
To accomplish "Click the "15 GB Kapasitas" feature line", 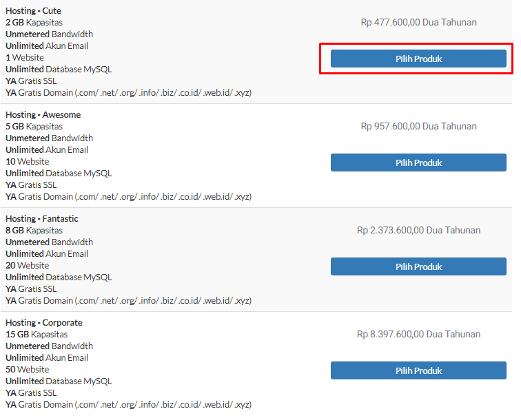I will tap(37, 335).
